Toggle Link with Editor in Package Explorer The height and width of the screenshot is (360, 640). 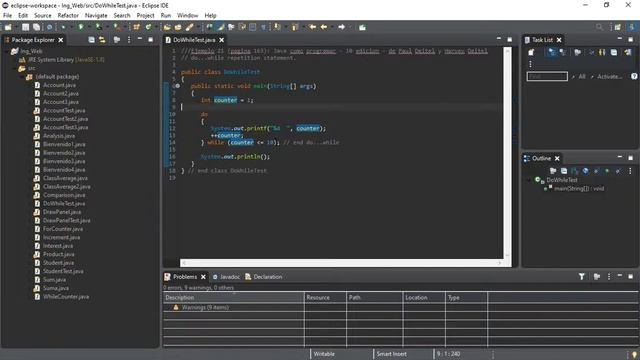102,40
